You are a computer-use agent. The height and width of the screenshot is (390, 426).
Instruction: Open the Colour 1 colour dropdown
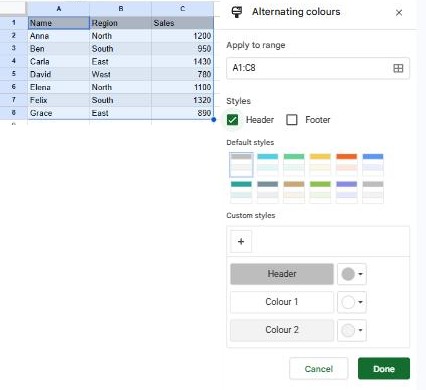352,302
